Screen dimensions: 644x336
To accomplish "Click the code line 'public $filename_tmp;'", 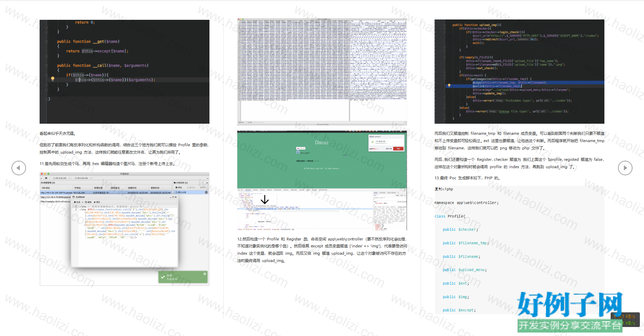I will point(466,243).
